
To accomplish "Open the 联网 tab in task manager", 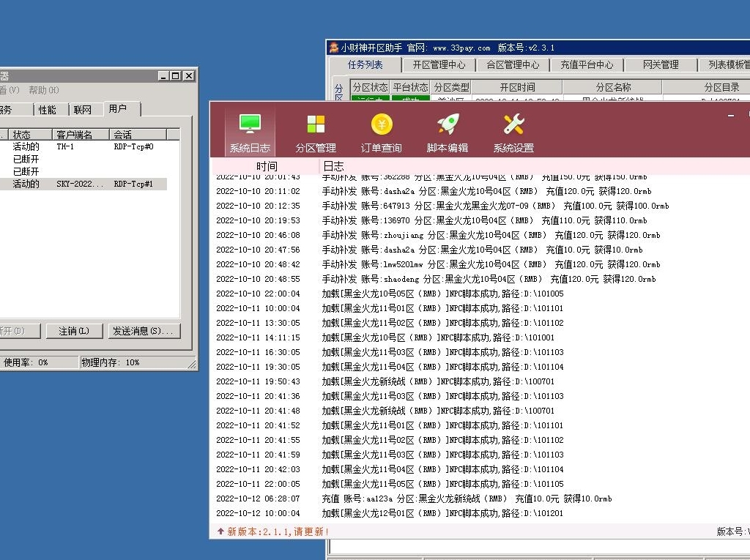I will (x=83, y=110).
